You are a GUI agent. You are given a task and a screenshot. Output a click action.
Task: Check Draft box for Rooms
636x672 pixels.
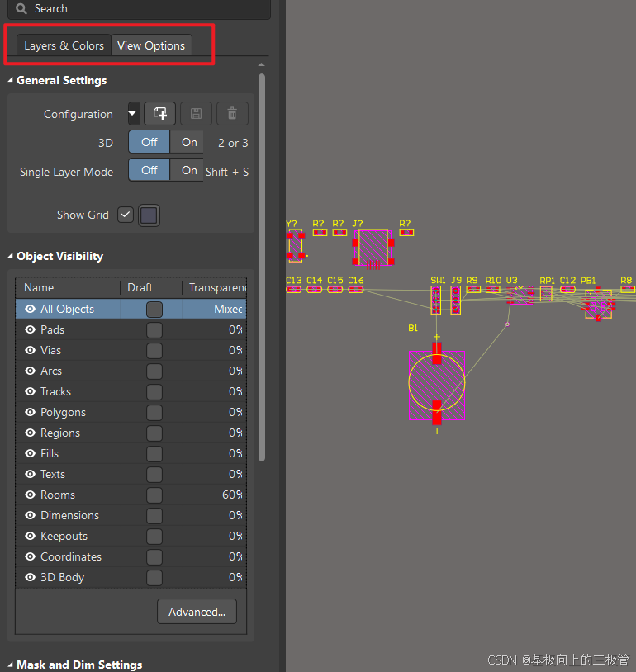pyautogui.click(x=154, y=495)
